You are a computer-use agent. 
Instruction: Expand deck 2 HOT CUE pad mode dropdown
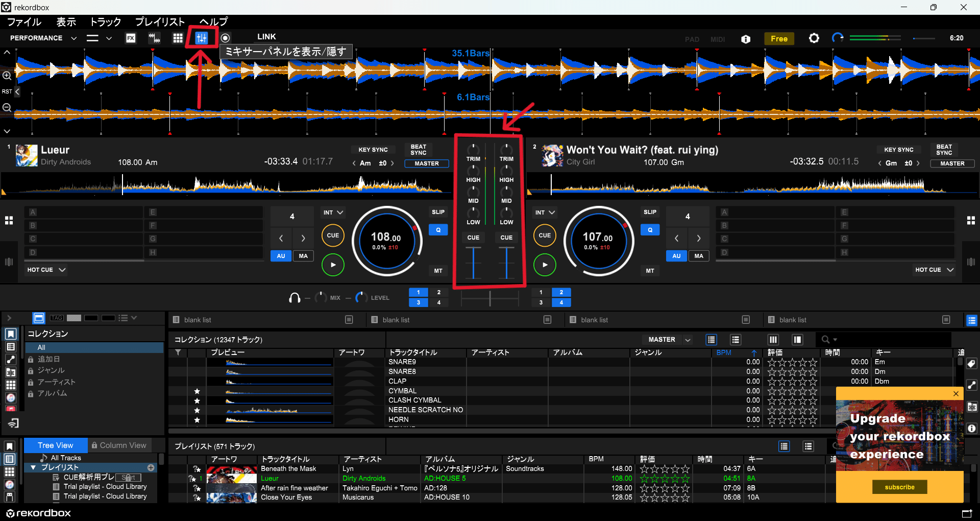[x=934, y=270]
